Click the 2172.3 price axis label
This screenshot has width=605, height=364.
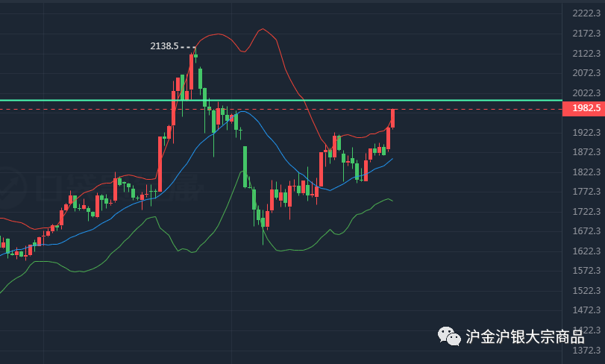coord(586,34)
